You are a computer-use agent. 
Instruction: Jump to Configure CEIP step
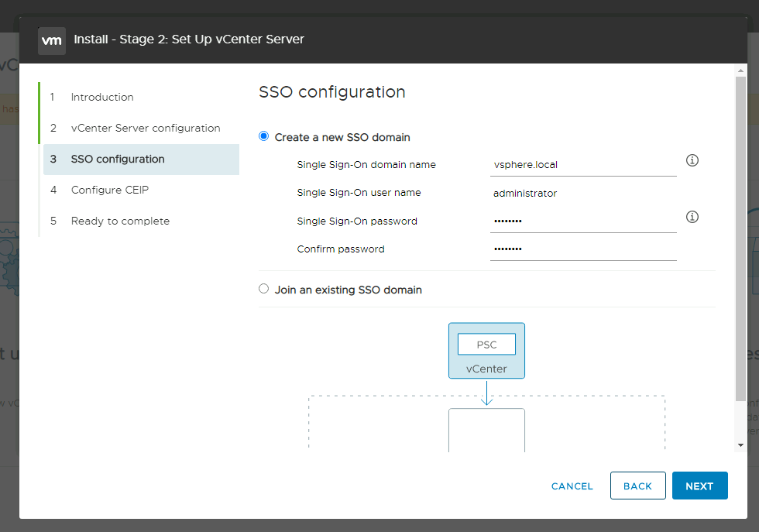click(110, 190)
